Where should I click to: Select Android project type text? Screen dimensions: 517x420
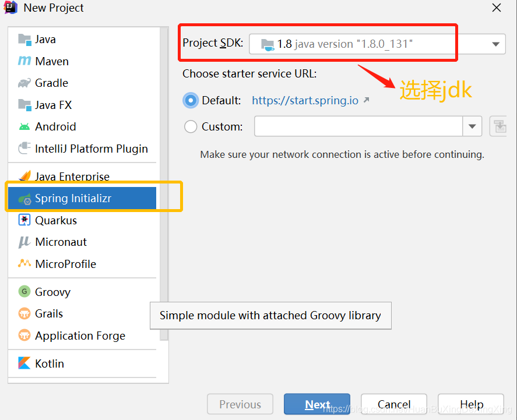pos(55,126)
